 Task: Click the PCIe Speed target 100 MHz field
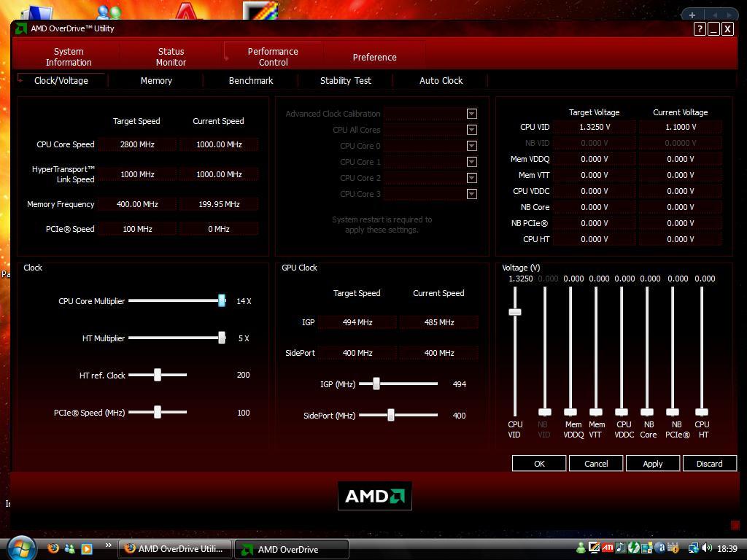tap(137, 229)
